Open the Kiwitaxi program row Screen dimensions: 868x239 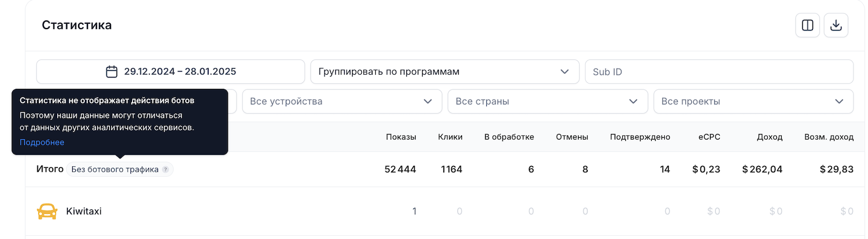click(445, 212)
